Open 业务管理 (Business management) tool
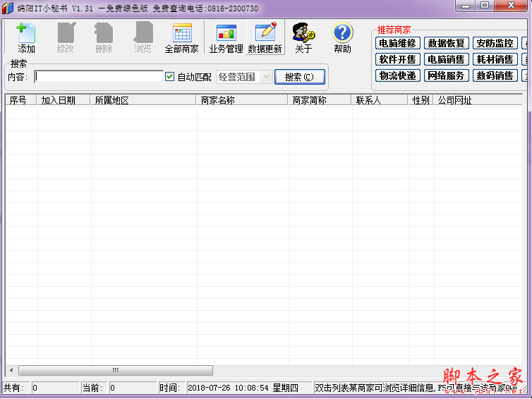Screen dimensions: 532x399 pos(226,37)
